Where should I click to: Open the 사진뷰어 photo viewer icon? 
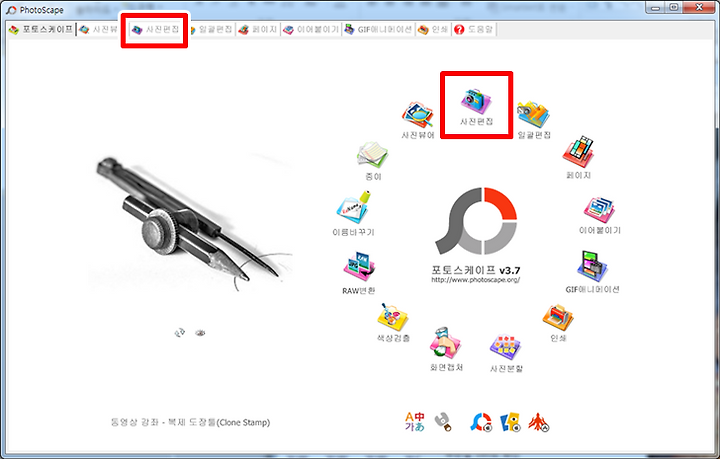click(417, 120)
